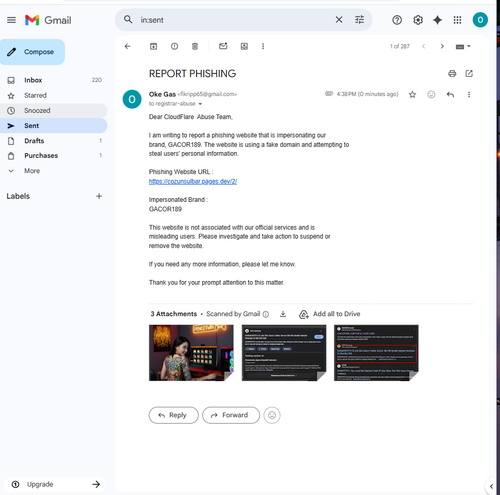
Task: Open message More menu beside reply
Action: point(469,95)
